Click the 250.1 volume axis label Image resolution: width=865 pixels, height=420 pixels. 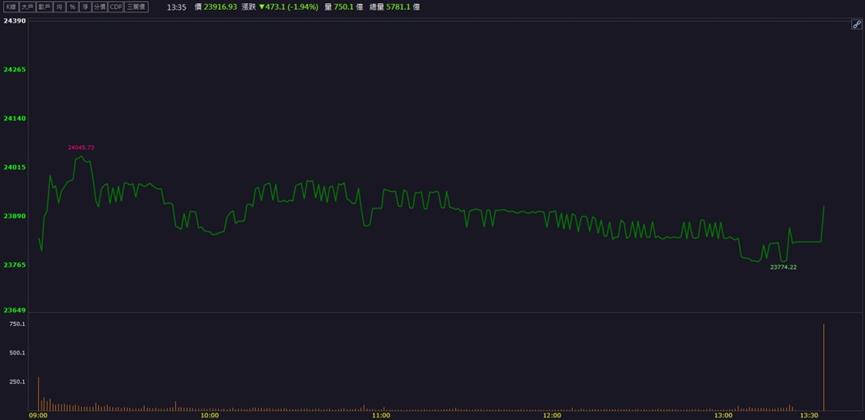17,381
